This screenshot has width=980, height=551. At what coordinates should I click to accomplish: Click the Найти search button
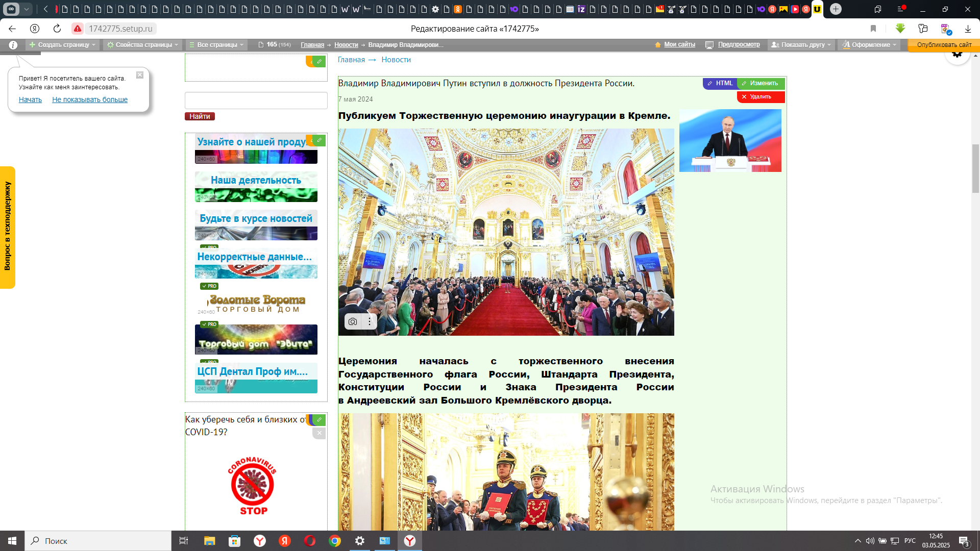(200, 116)
